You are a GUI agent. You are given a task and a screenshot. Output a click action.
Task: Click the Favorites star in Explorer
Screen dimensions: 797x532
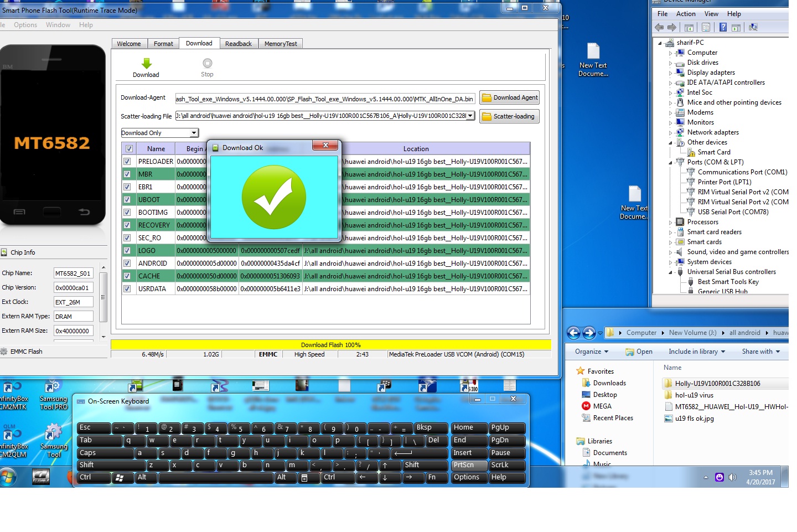(x=580, y=371)
